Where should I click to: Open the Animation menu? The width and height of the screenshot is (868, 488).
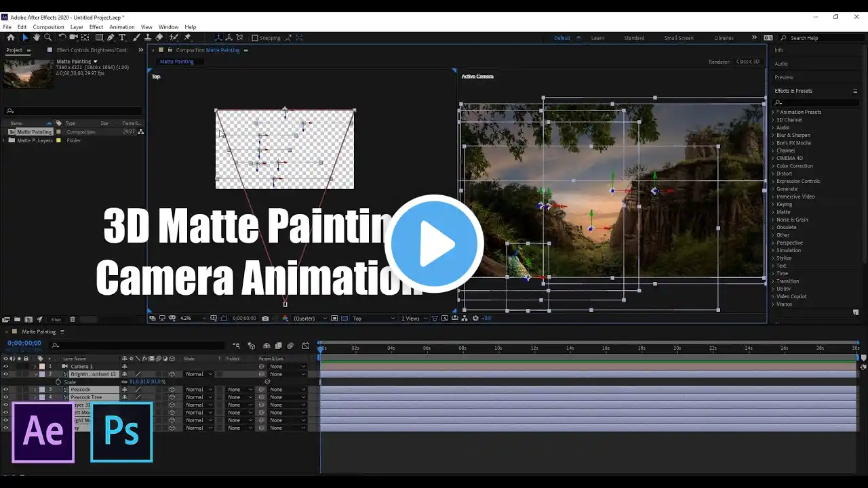click(x=122, y=27)
